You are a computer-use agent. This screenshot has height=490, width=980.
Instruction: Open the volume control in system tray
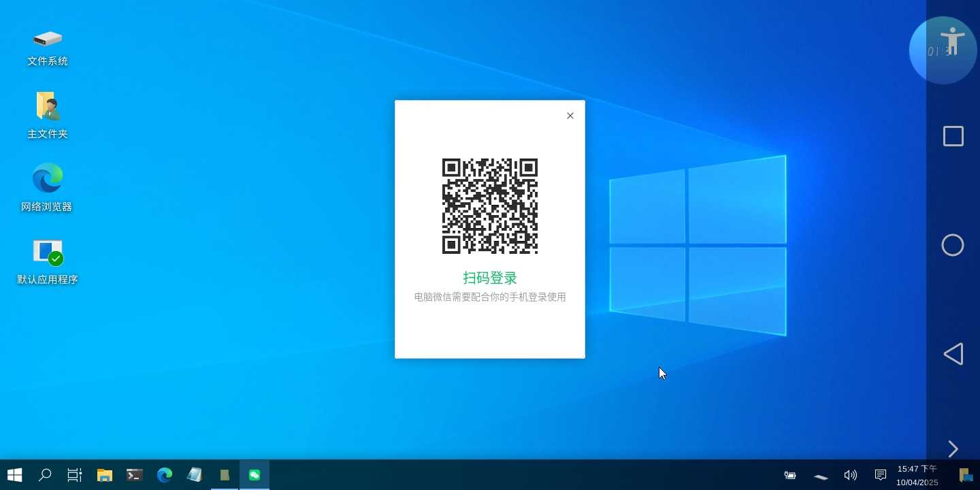[850, 475]
